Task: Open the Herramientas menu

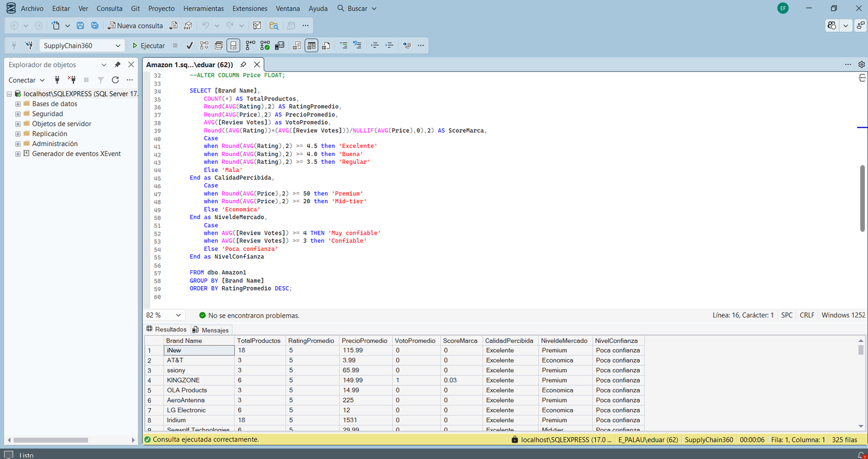Action: 203,8
